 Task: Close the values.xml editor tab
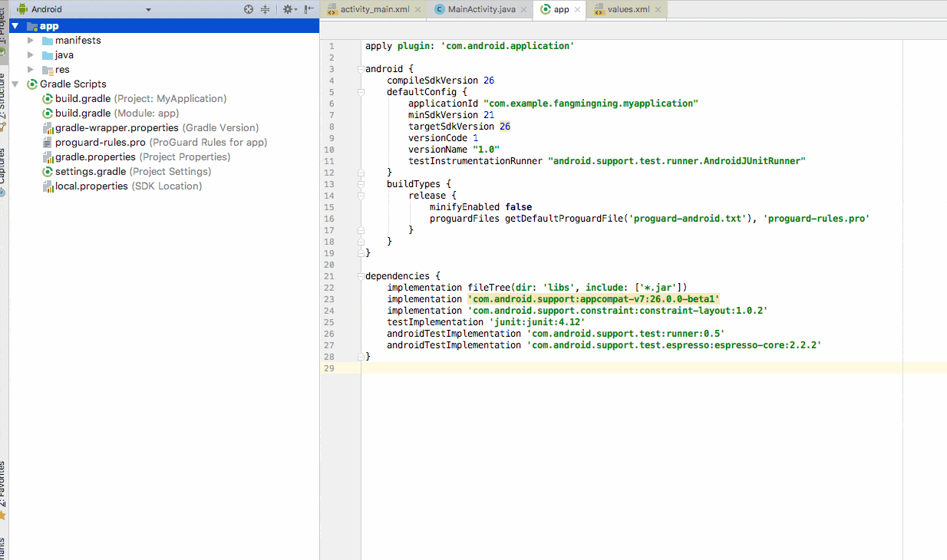point(658,10)
